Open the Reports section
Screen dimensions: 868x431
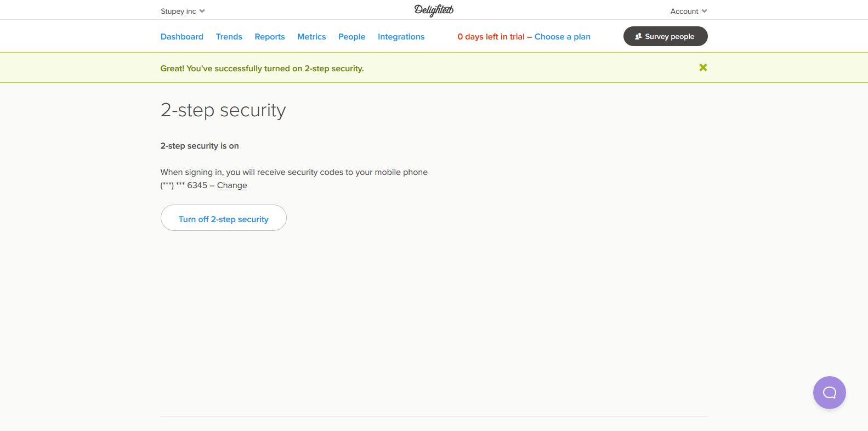270,37
